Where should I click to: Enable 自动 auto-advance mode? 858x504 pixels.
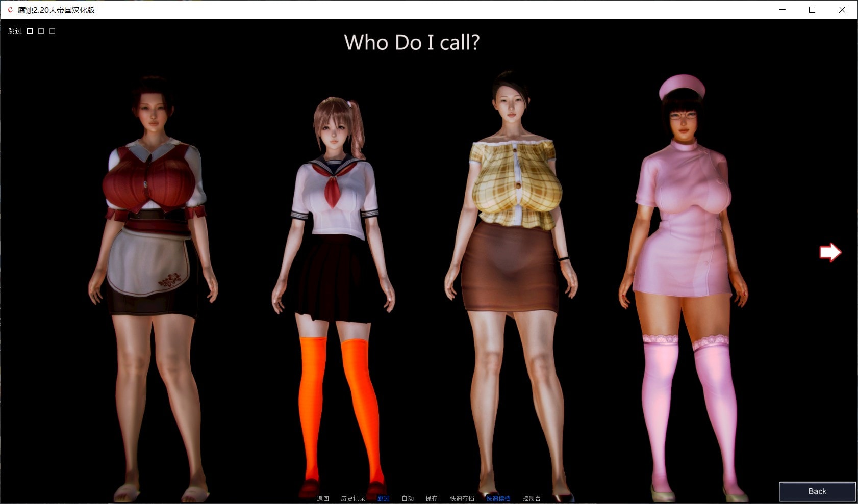point(408,498)
